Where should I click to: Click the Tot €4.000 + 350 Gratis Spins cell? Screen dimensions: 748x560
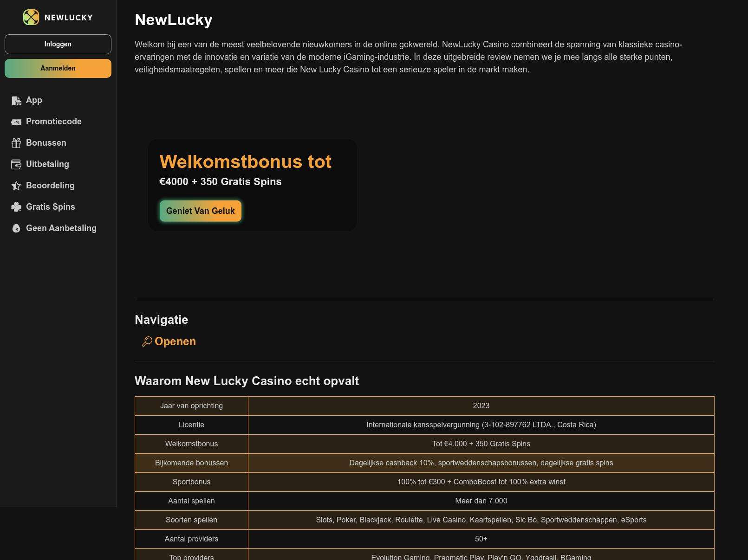point(481,444)
